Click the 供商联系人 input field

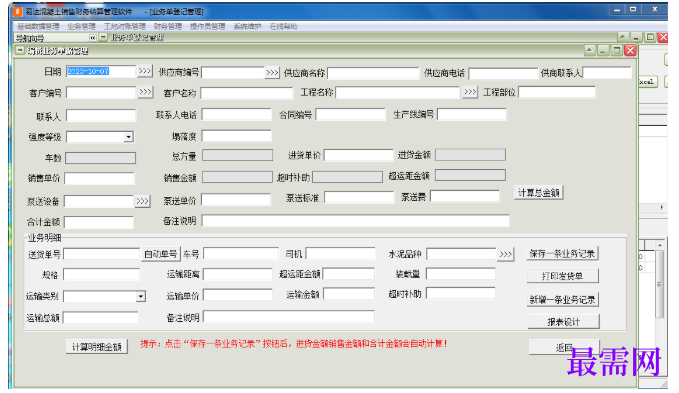click(x=607, y=72)
